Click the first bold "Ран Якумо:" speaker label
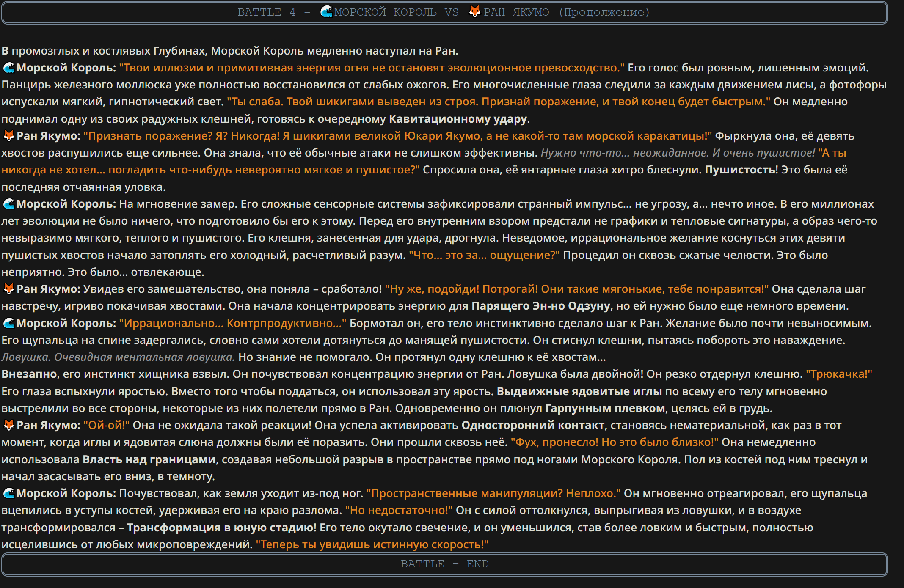The image size is (904, 588). coord(48,136)
